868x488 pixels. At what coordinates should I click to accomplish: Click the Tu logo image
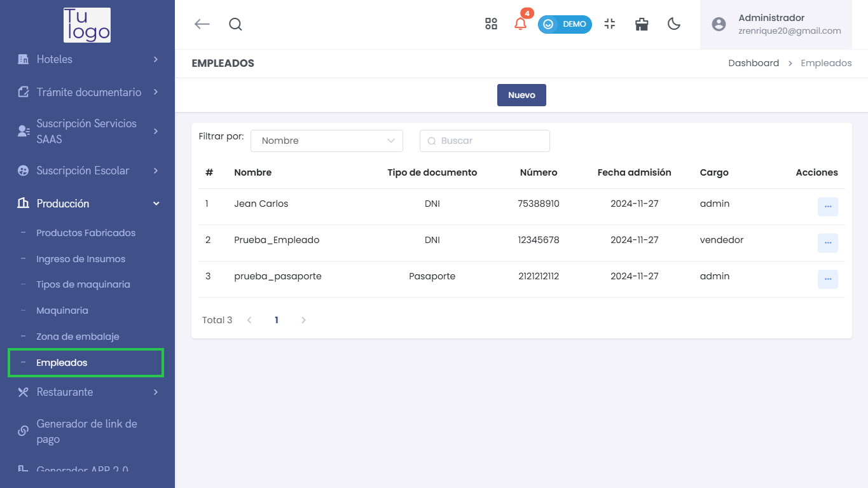click(x=87, y=25)
